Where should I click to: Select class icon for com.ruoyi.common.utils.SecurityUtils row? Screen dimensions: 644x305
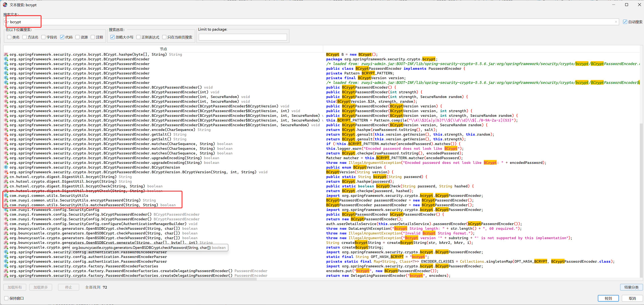point(6,196)
